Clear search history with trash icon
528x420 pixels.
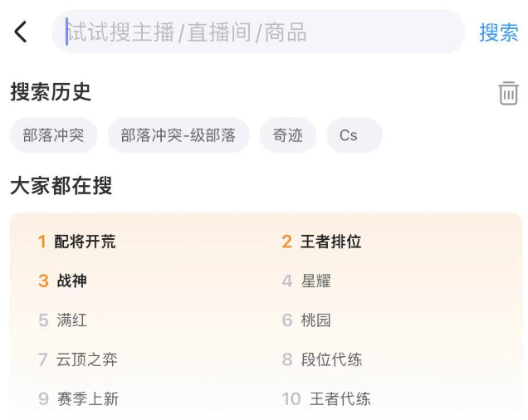click(x=508, y=93)
